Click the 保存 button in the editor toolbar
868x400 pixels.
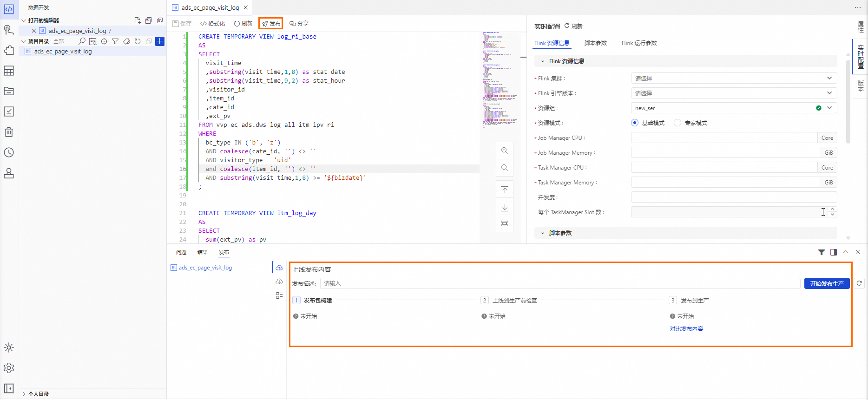pos(182,23)
